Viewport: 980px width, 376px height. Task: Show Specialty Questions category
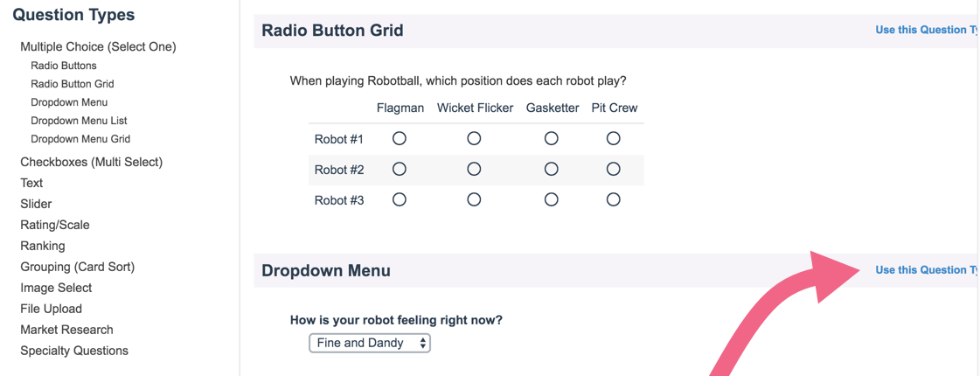[74, 351]
